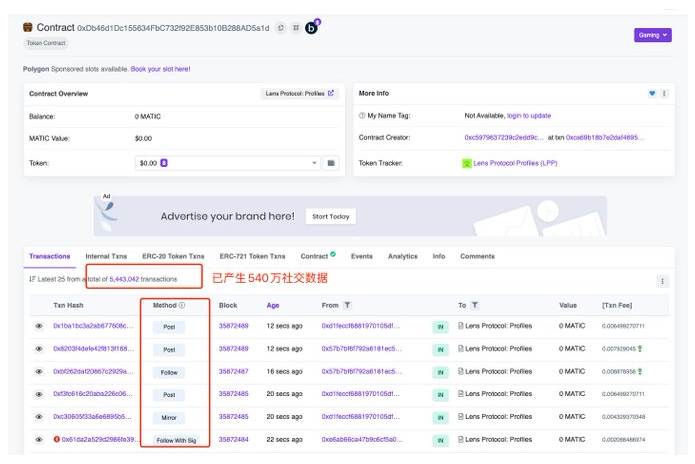Open the ERC-20 Token Txns tab
This screenshot has height=464, width=695.
(x=173, y=256)
